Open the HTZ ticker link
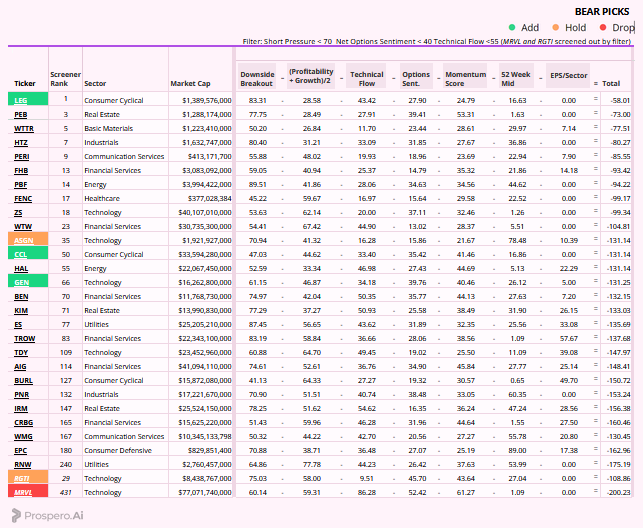The width and height of the screenshot is (643, 528). click(21, 142)
